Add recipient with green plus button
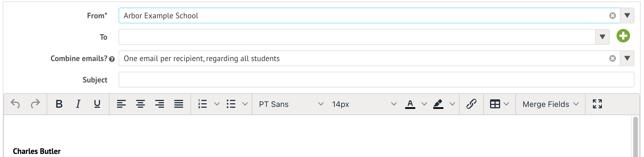Image resolution: width=644 pixels, height=157 pixels. (623, 36)
